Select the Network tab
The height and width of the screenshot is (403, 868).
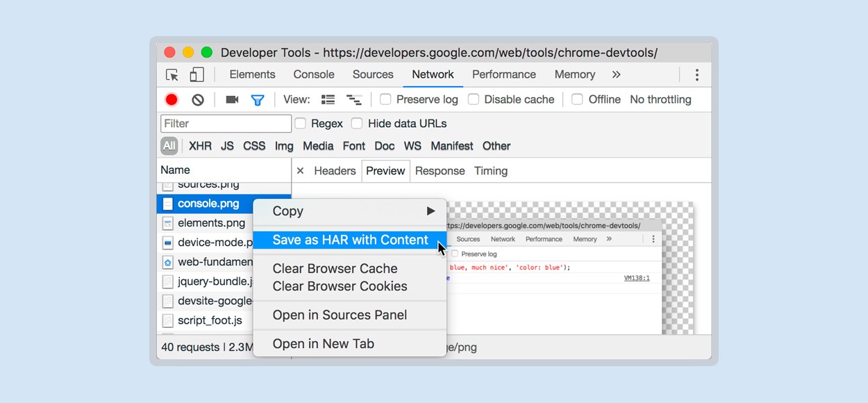pos(433,74)
